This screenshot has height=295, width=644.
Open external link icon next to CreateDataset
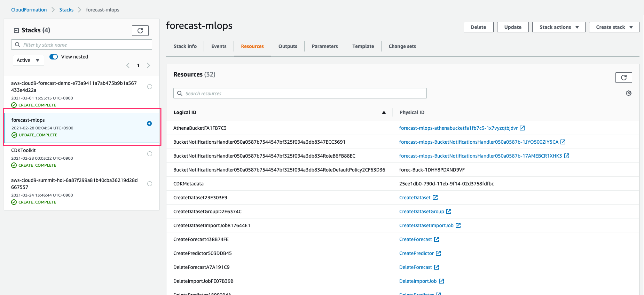click(435, 198)
